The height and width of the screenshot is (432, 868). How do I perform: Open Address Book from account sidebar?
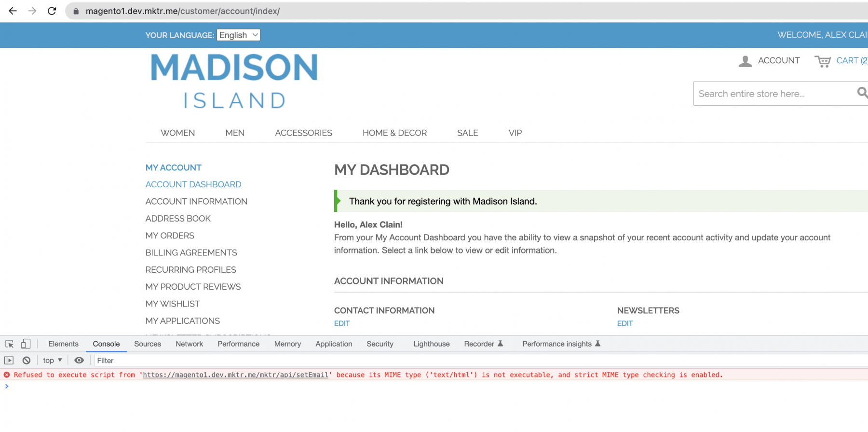click(178, 219)
